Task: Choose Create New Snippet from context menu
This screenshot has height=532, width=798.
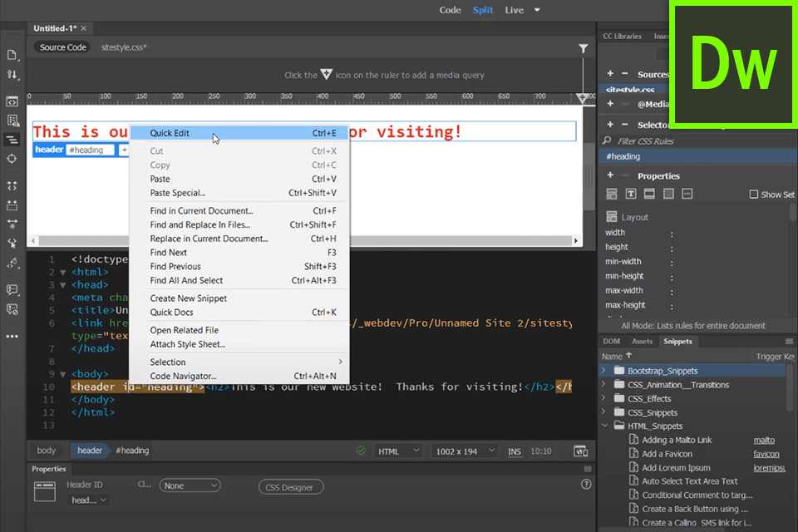Action: [x=239, y=298]
